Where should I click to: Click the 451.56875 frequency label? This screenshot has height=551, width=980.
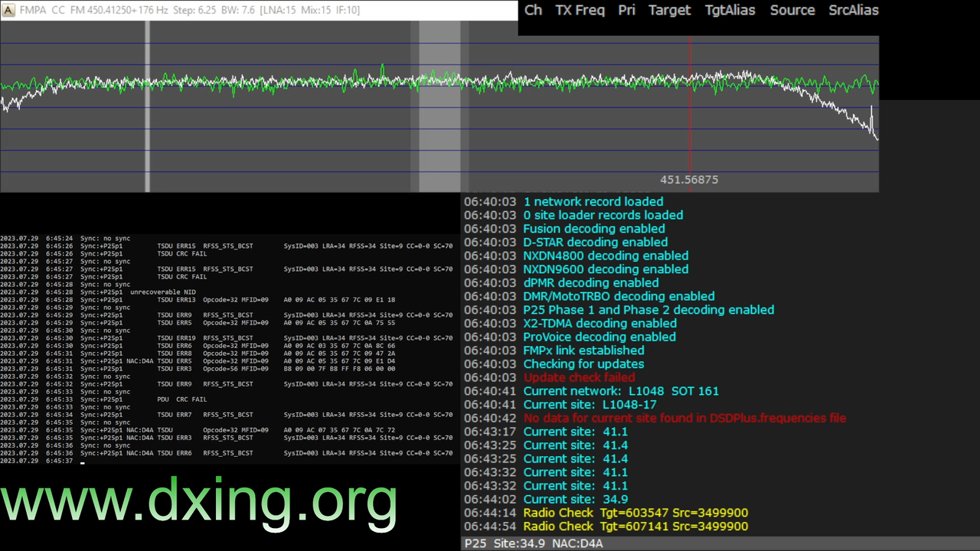point(689,180)
